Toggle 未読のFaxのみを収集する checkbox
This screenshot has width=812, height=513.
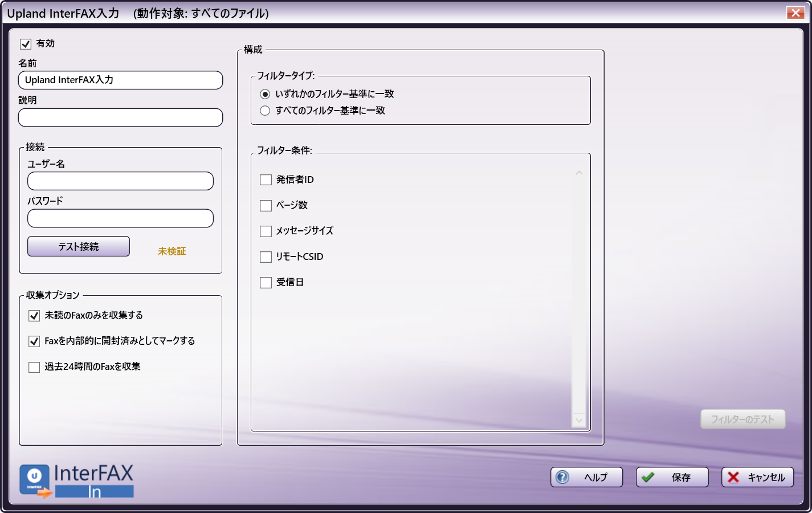pos(34,316)
